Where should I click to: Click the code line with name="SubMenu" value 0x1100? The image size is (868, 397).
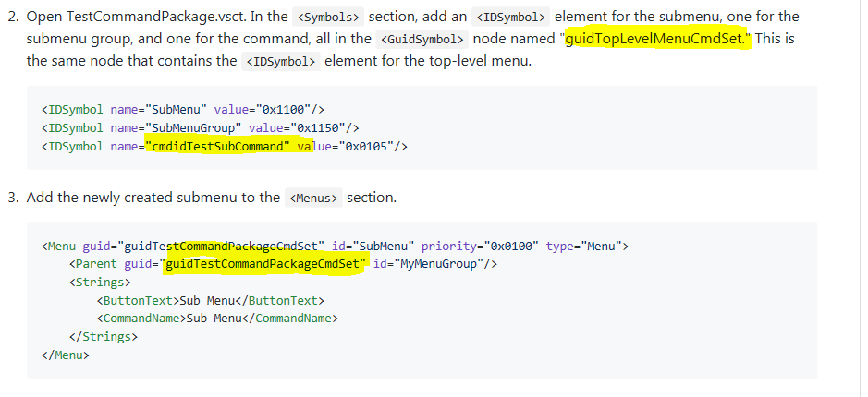183,110
